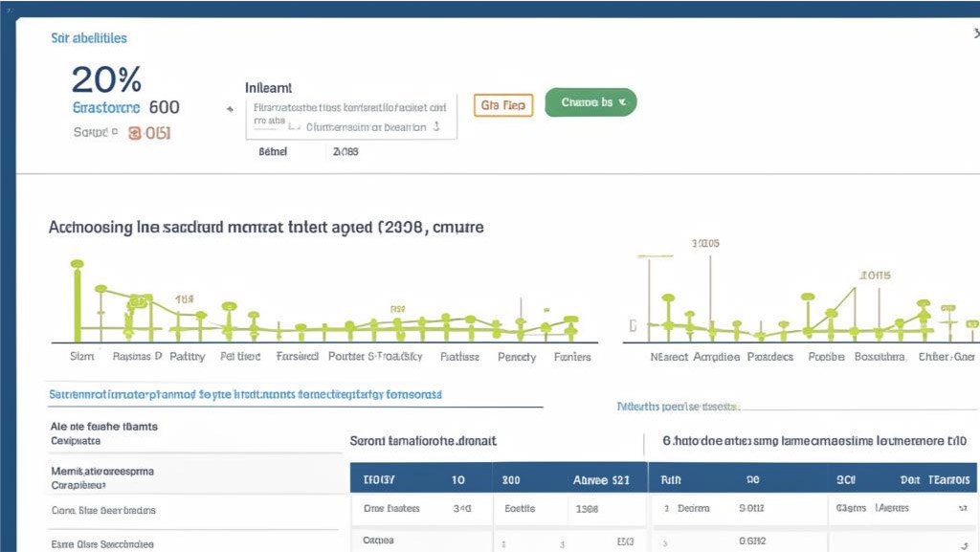Screen dimensions: 980x552
Task: Open the "Sđr abelitiles" header link
Action: 88,38
